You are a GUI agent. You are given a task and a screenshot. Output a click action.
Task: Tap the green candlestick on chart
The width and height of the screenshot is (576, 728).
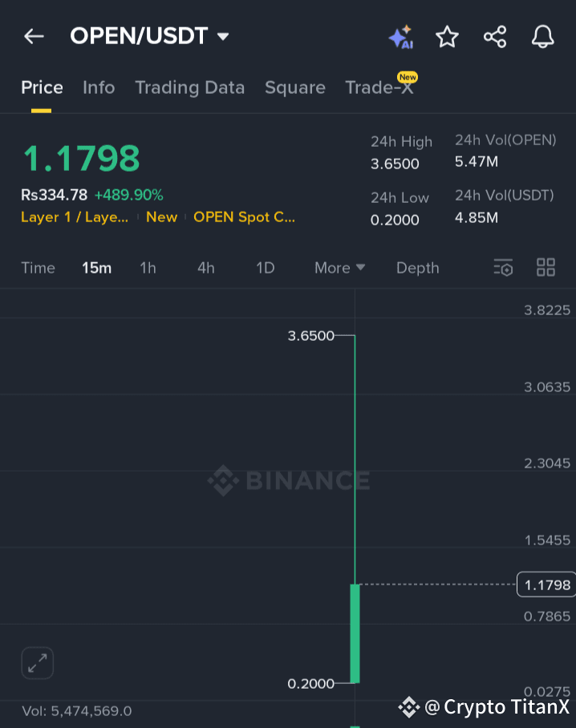[355, 633]
